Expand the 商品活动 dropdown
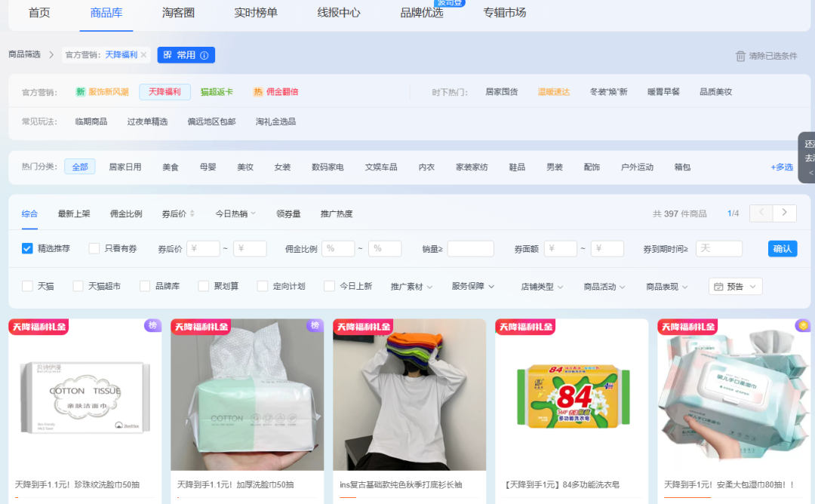The width and height of the screenshot is (815, 504). [604, 286]
